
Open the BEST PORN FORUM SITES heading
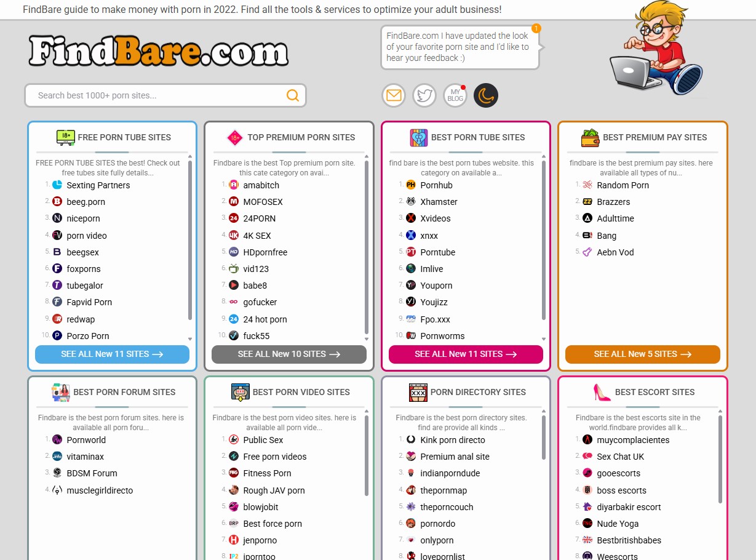[124, 392]
